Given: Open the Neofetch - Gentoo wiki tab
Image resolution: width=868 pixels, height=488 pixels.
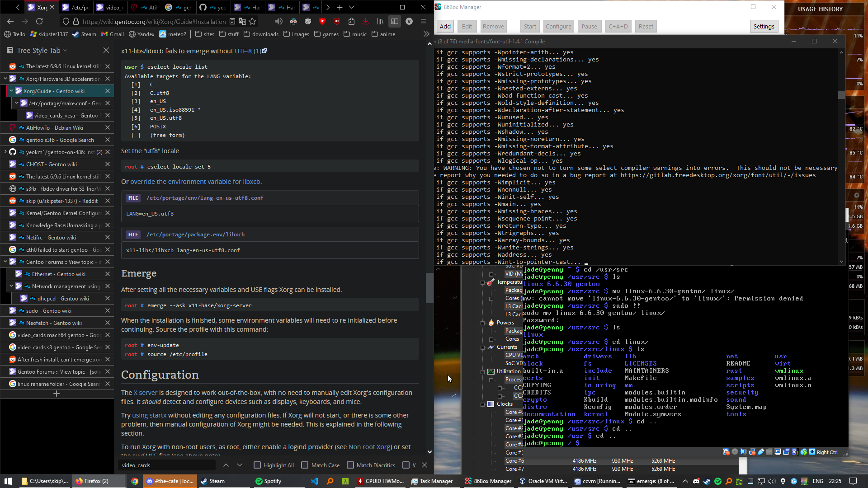Looking at the screenshot, I should point(54,323).
